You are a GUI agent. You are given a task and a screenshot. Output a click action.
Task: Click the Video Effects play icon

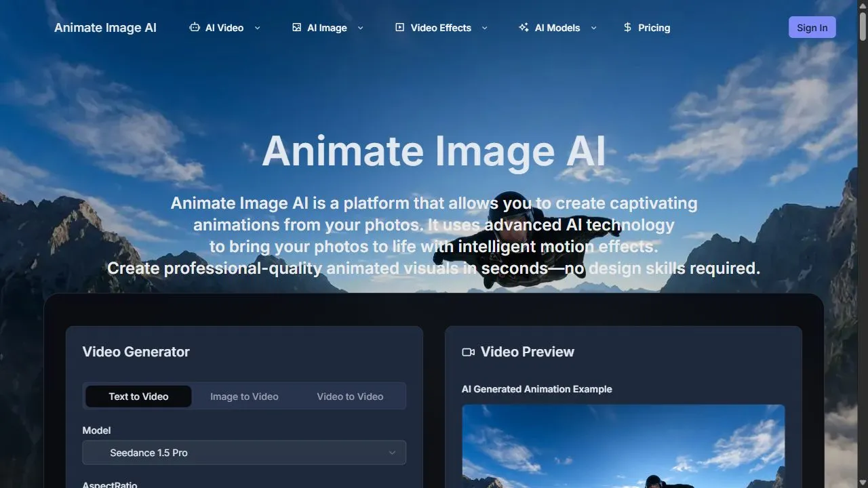point(399,28)
